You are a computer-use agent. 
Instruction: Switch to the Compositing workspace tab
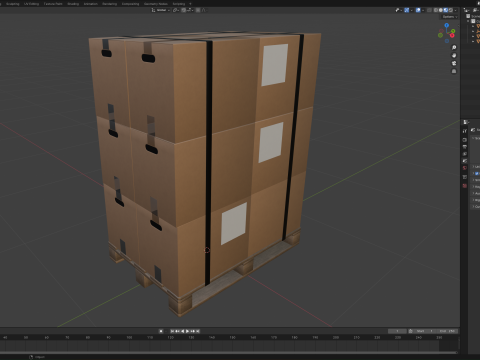pyautogui.click(x=130, y=4)
